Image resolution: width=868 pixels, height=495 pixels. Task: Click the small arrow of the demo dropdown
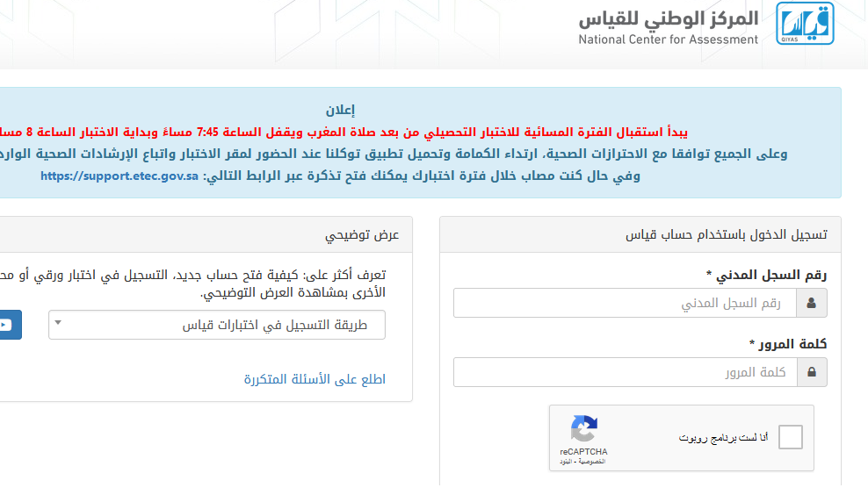58,323
